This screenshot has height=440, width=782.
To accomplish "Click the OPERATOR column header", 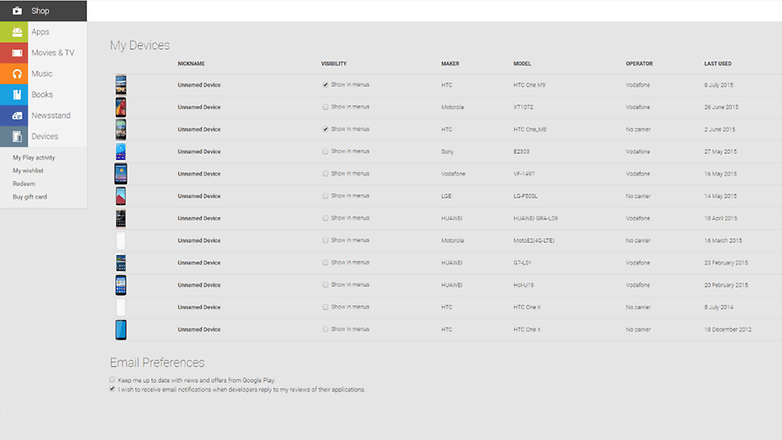I will (x=639, y=64).
